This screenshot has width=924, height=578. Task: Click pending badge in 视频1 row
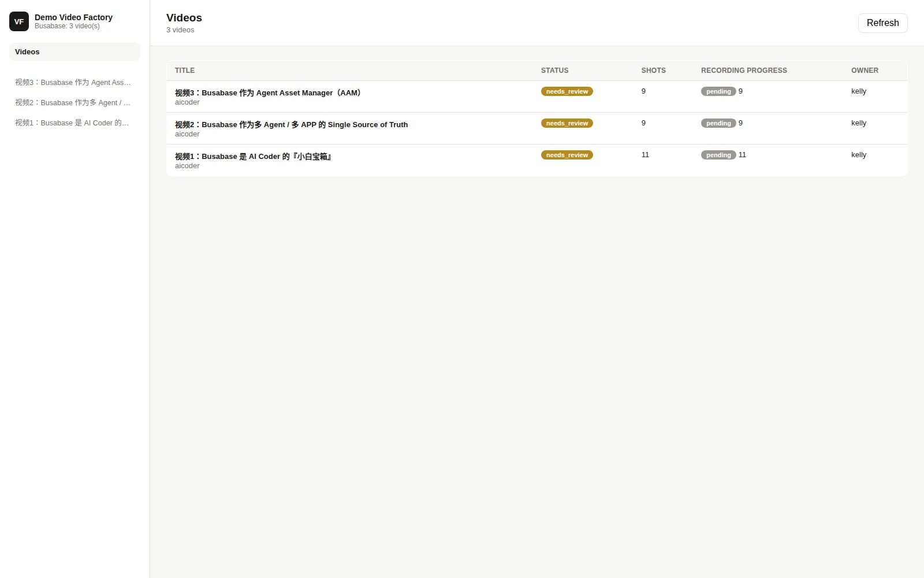[718, 155]
